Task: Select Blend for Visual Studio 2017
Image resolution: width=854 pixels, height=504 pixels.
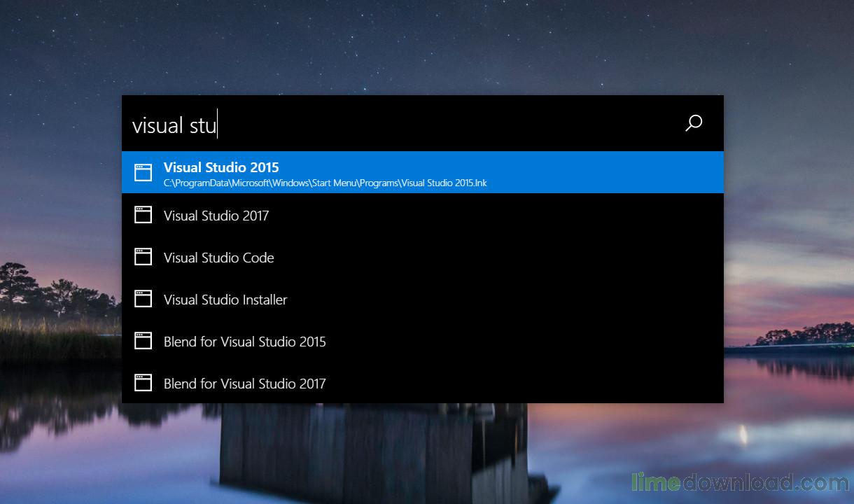Action: click(x=244, y=384)
